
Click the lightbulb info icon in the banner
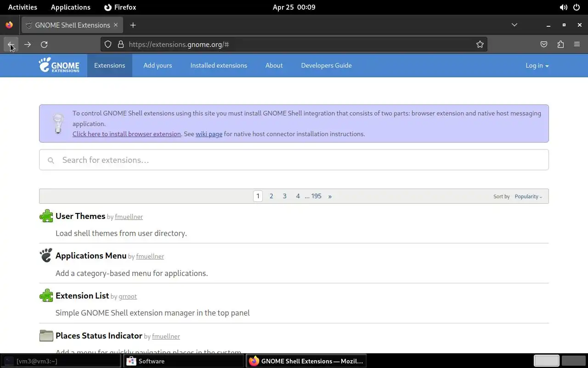58,123
